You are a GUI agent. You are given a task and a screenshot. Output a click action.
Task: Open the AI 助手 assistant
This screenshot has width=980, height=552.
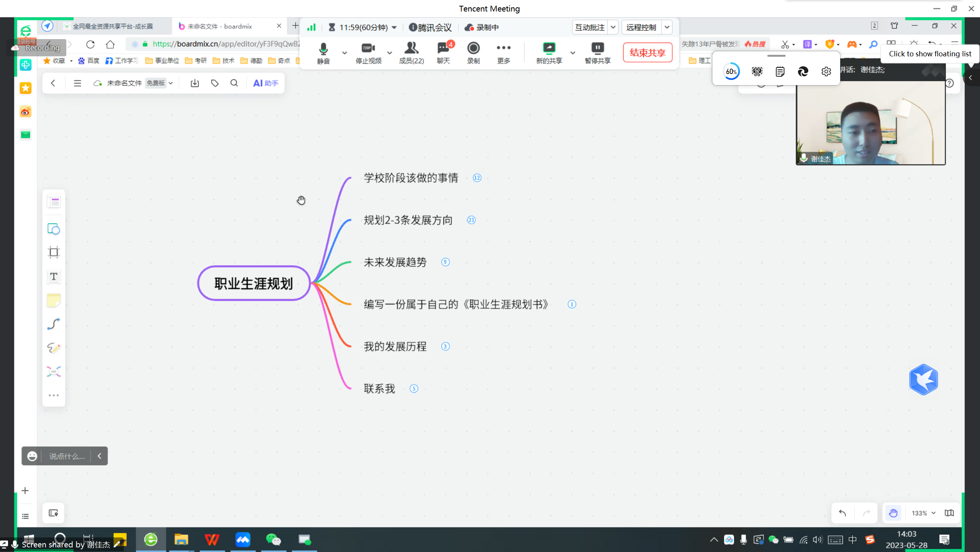(x=266, y=83)
